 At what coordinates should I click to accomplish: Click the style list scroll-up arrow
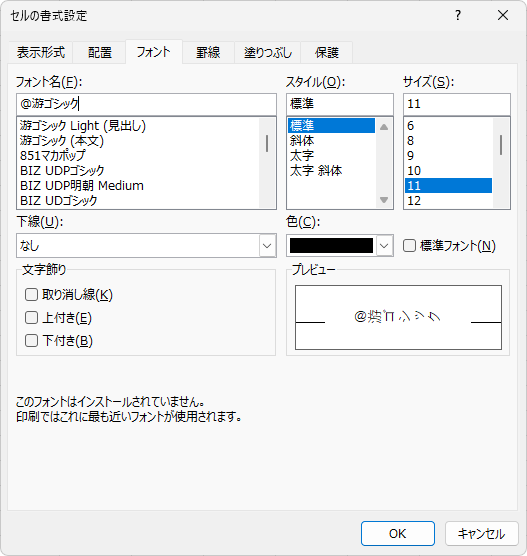pos(384,127)
